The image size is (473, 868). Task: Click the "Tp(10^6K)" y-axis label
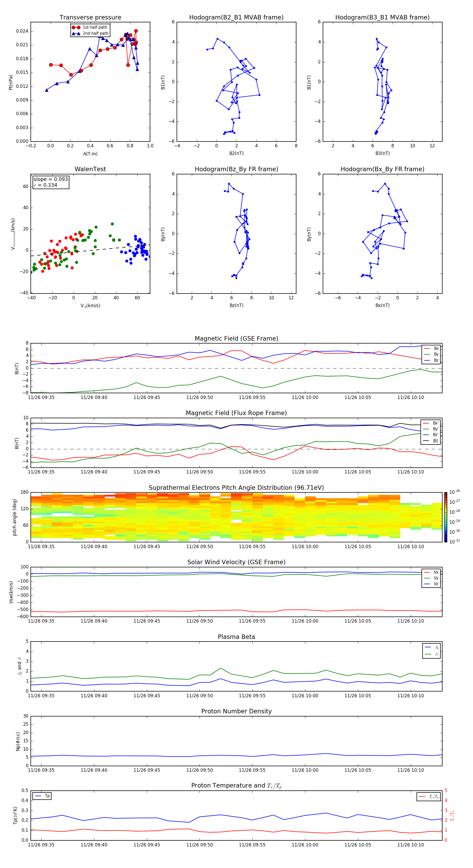tap(15, 816)
